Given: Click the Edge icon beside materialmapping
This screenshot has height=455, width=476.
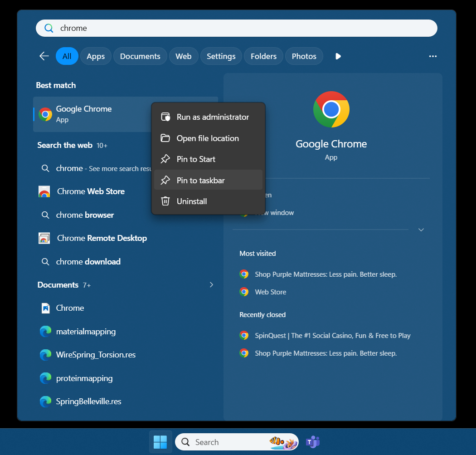Looking at the screenshot, I should point(45,331).
